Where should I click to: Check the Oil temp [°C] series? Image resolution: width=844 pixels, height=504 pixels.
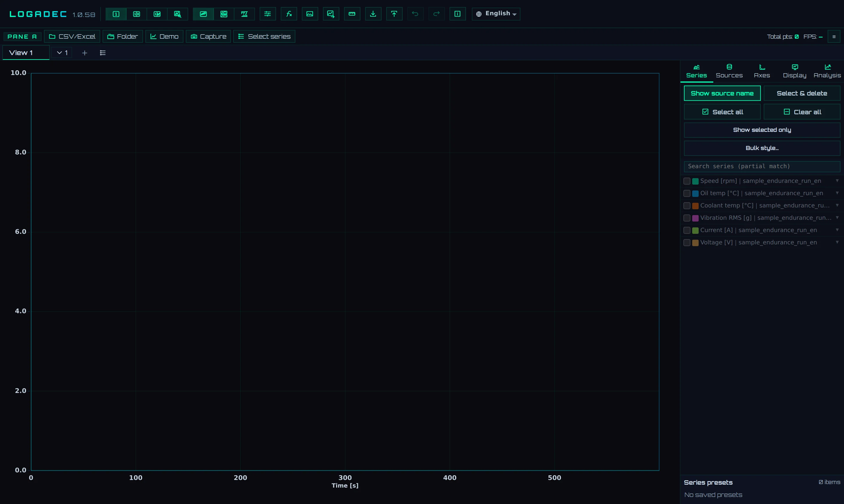point(687,193)
